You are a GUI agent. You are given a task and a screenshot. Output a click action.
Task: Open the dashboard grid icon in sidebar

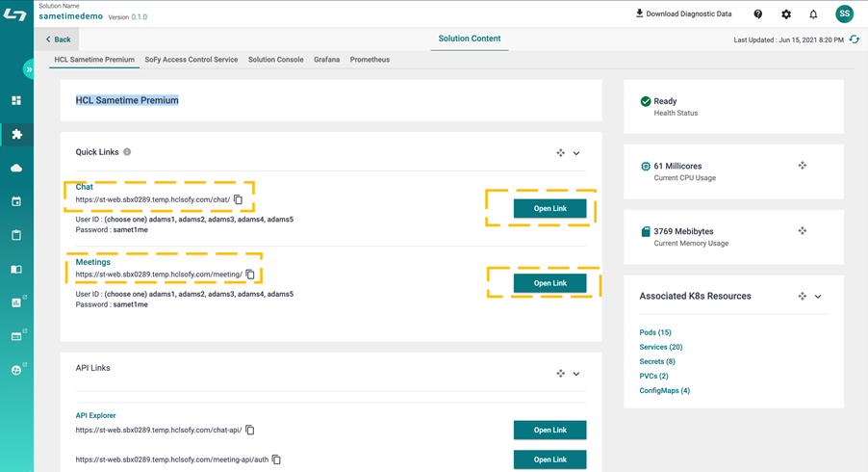point(16,100)
